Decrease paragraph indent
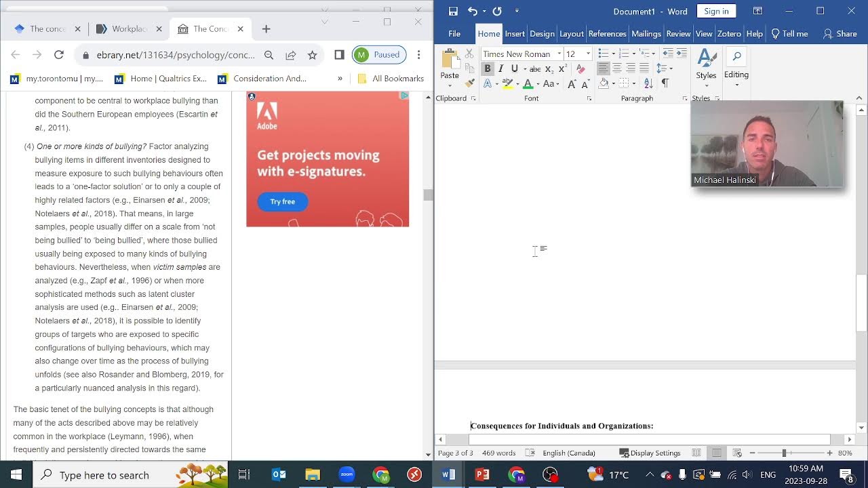 click(x=668, y=54)
